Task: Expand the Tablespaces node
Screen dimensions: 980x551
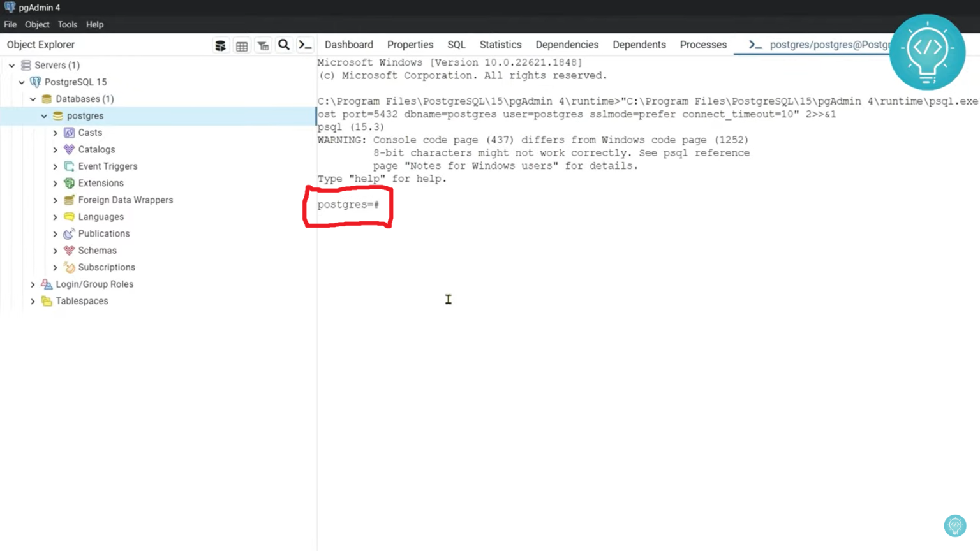Action: (x=33, y=301)
